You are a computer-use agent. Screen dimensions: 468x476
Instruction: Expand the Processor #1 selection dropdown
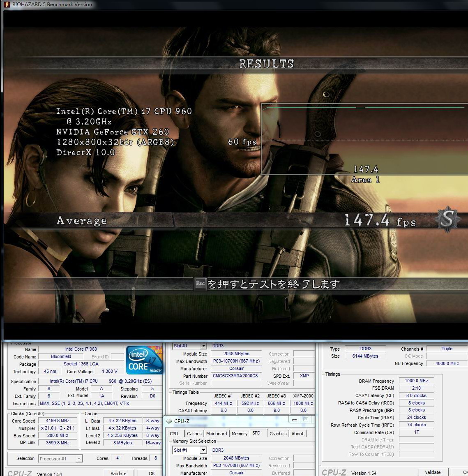coord(79,459)
